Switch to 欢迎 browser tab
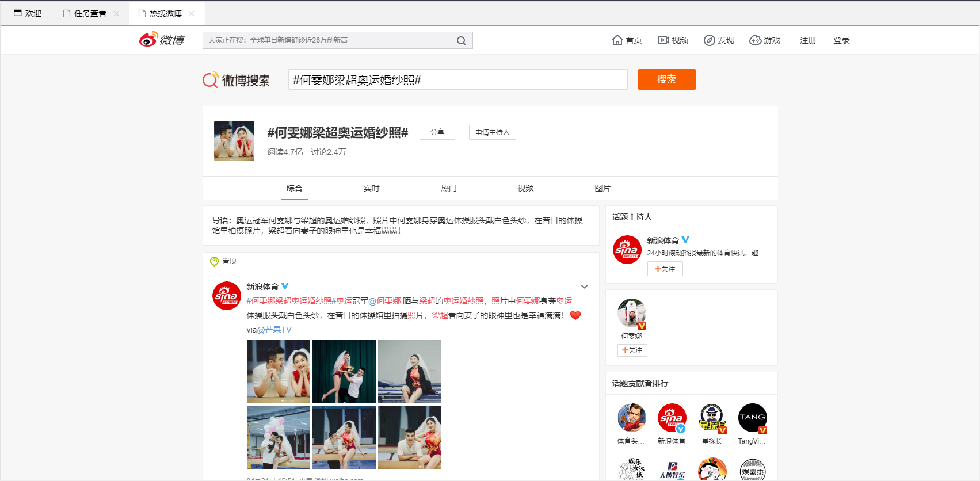This screenshot has height=481, width=980. tap(28, 13)
